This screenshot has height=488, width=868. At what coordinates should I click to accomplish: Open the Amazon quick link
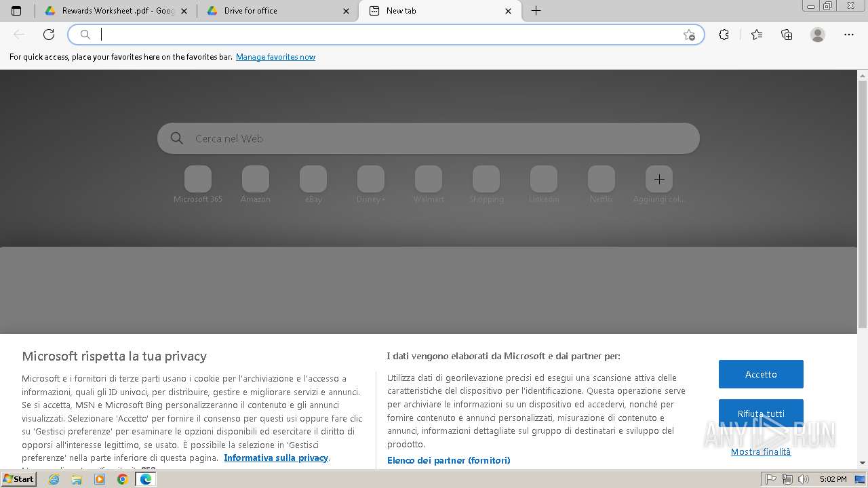(x=256, y=184)
